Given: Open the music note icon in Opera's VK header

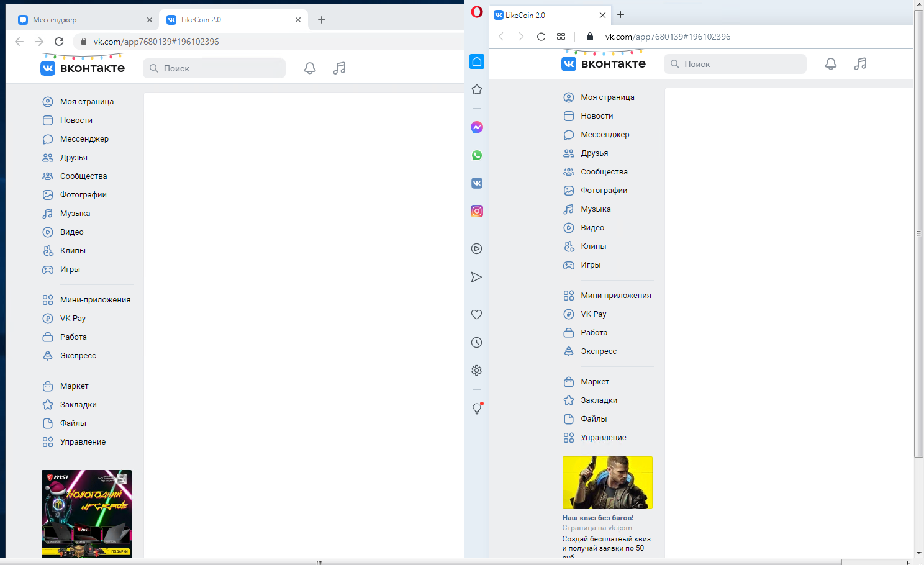Looking at the screenshot, I should tap(860, 64).
